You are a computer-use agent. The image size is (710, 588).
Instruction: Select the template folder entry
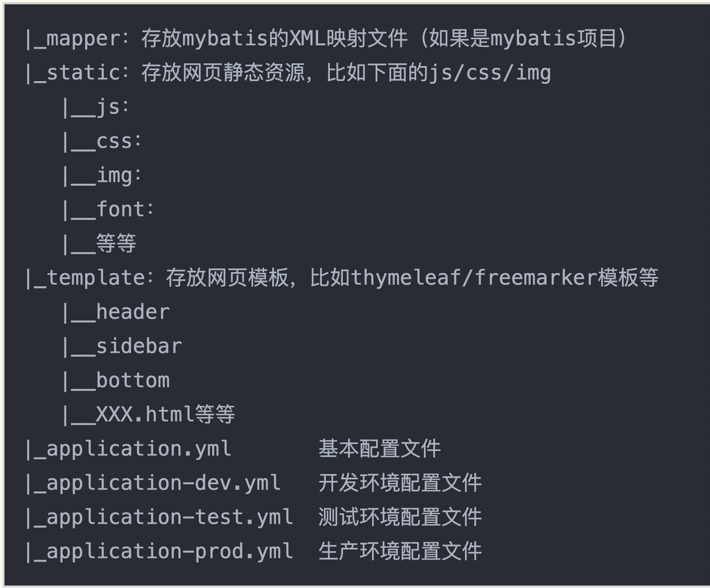click(x=341, y=278)
